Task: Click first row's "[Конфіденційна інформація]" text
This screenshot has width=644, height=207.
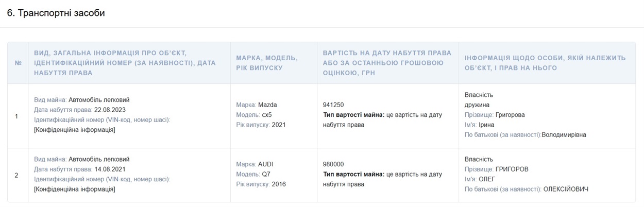Action: [x=74, y=130]
